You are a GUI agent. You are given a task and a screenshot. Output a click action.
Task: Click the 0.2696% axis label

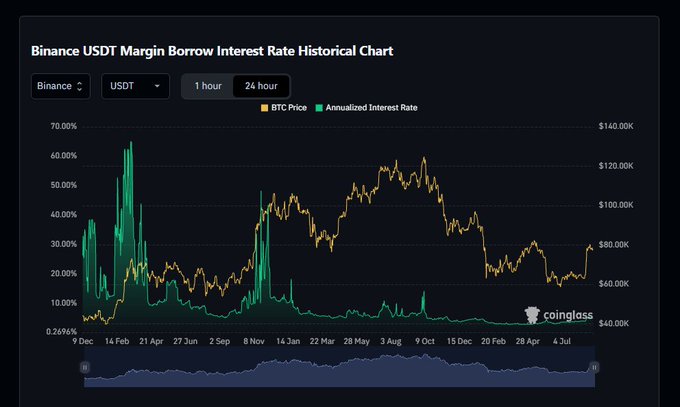tap(61, 332)
